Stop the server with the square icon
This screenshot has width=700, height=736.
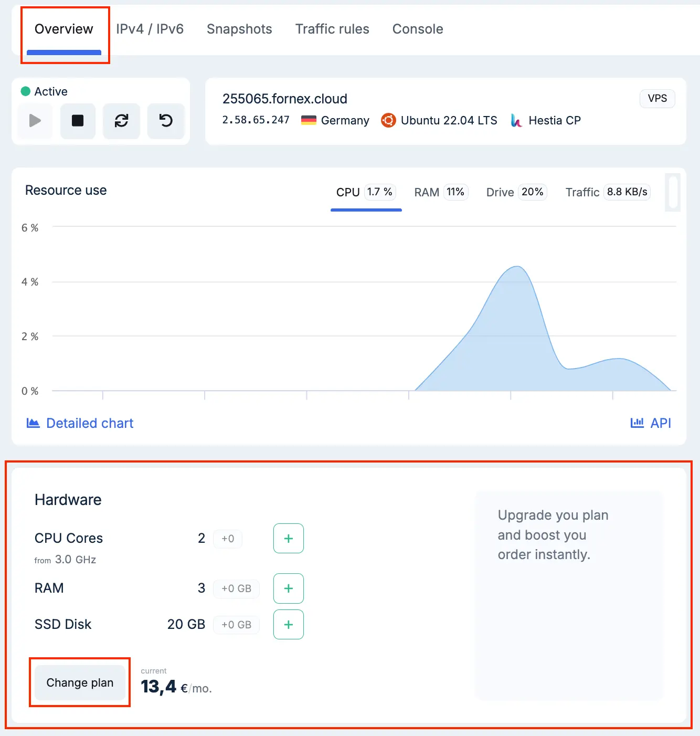(x=78, y=121)
